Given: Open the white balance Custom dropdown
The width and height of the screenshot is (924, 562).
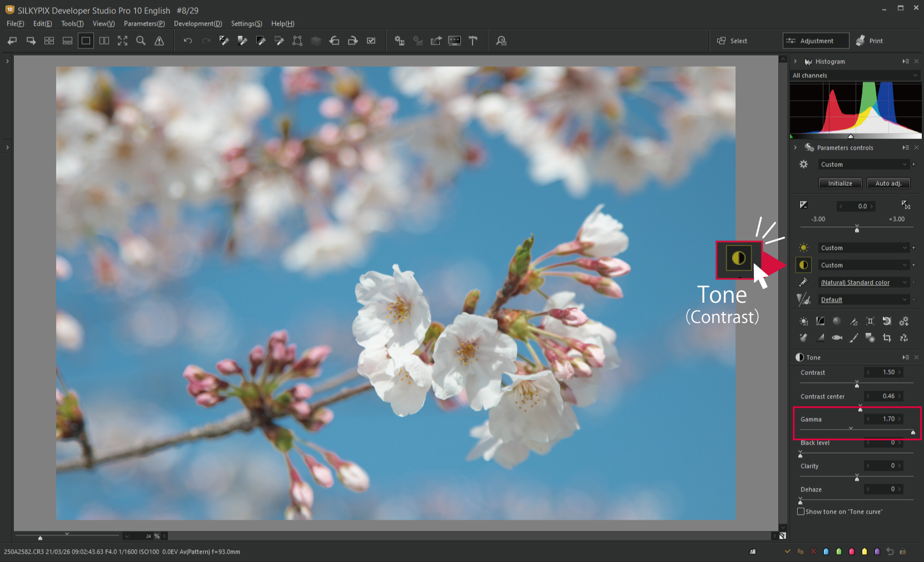Looking at the screenshot, I should (863, 248).
